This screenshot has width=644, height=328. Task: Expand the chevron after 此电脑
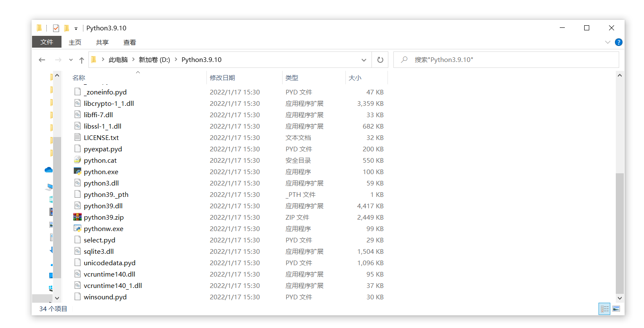coord(134,60)
